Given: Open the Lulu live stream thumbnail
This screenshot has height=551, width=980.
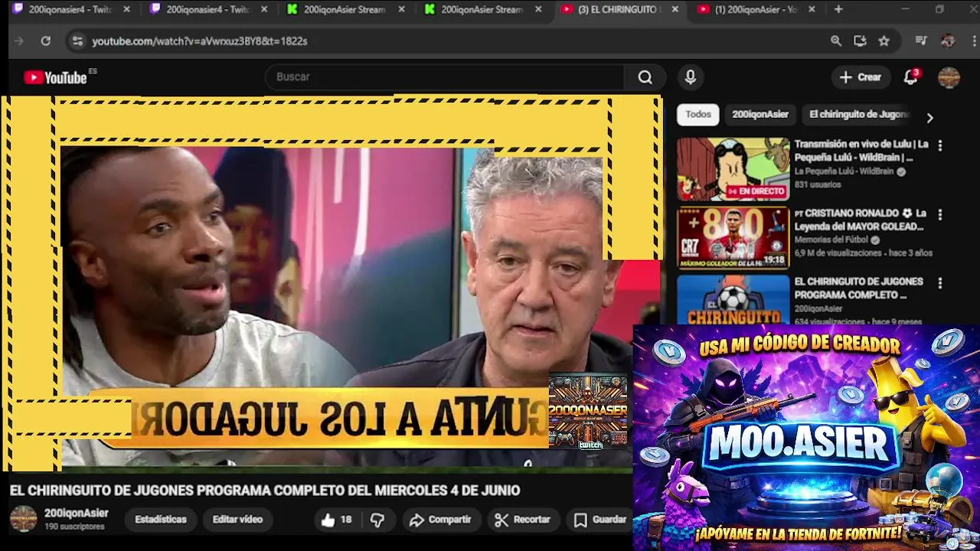Looking at the screenshot, I should [733, 169].
